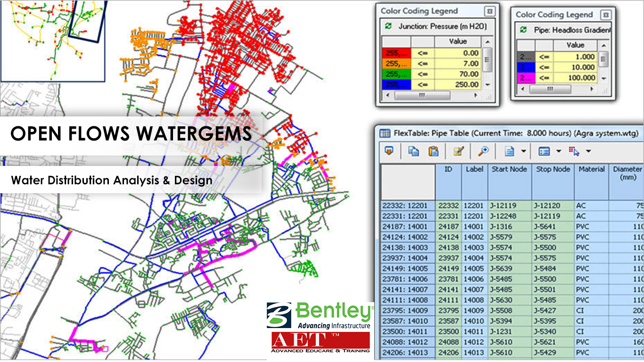The height and width of the screenshot is (362, 644).
Task: Expand the Options icon dropdown arrow
Action: point(559,152)
